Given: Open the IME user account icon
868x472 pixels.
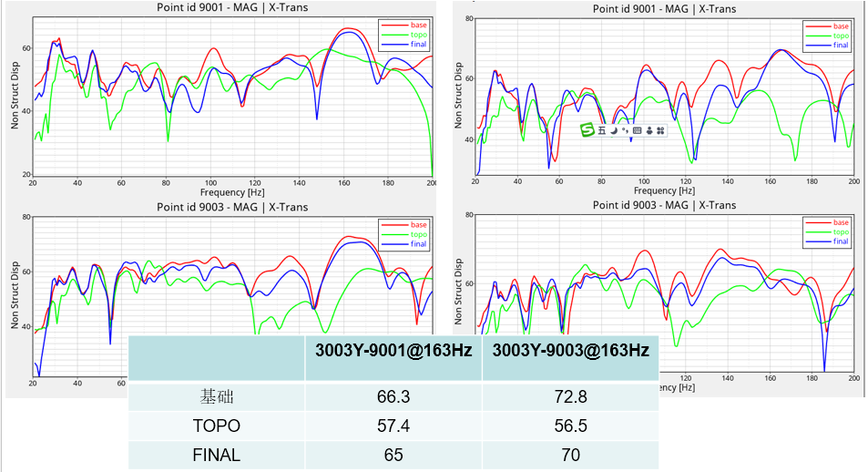Looking at the screenshot, I should pyautogui.click(x=649, y=130).
